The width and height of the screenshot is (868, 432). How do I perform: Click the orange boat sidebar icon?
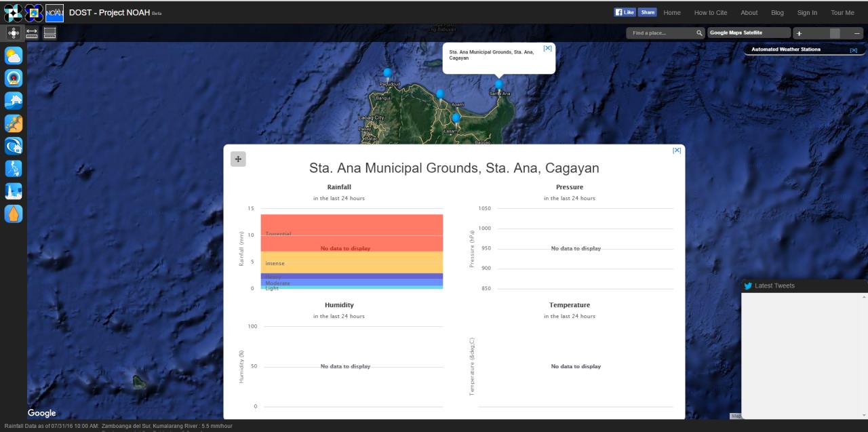pos(14,214)
